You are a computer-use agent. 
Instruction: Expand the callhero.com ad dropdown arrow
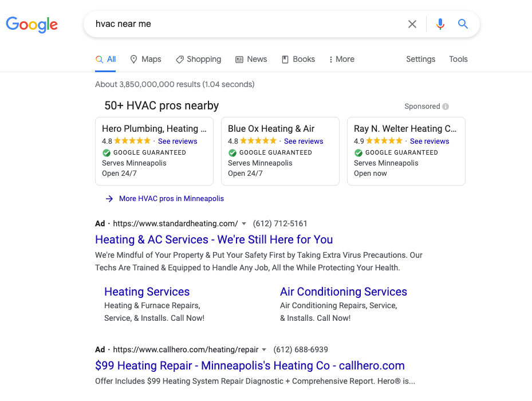click(264, 349)
